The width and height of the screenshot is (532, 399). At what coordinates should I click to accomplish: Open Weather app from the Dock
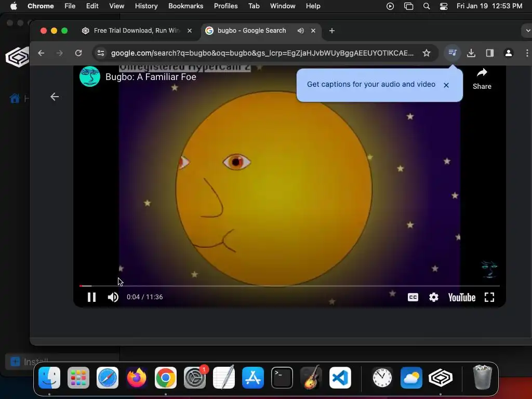(x=411, y=378)
